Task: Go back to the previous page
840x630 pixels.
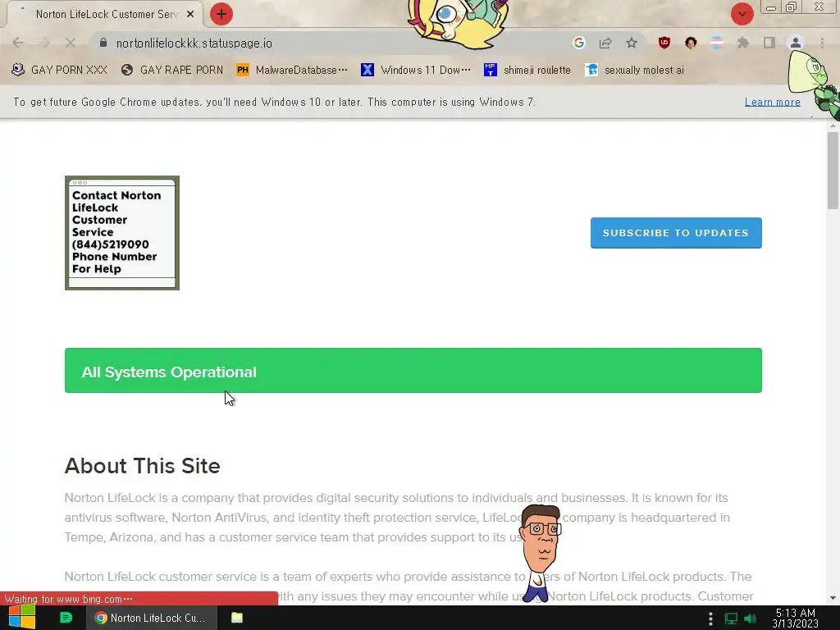Action: [x=18, y=43]
